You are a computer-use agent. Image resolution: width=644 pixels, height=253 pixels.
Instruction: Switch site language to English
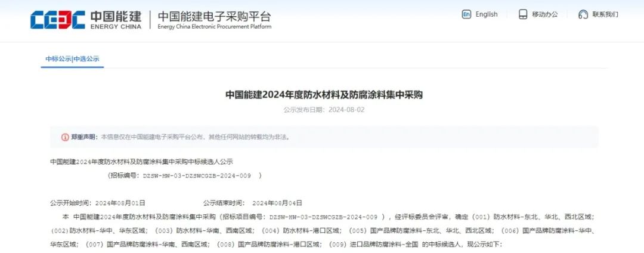pos(487,14)
